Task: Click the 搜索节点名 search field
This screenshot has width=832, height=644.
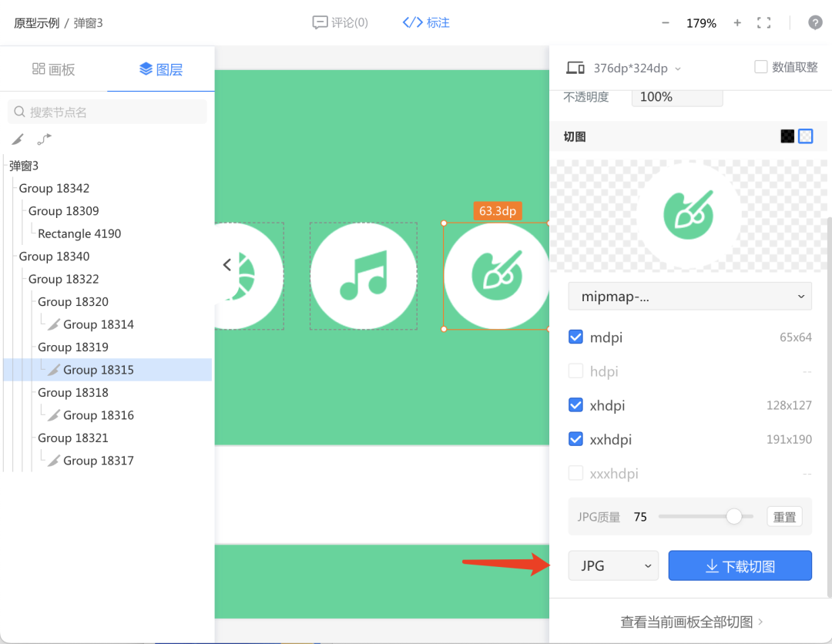Action: click(x=108, y=112)
